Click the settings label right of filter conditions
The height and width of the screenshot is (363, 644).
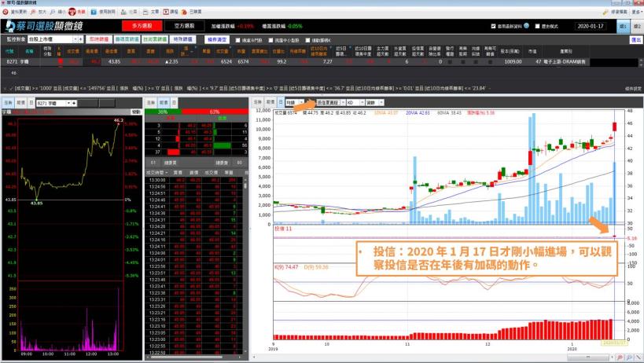633,88
